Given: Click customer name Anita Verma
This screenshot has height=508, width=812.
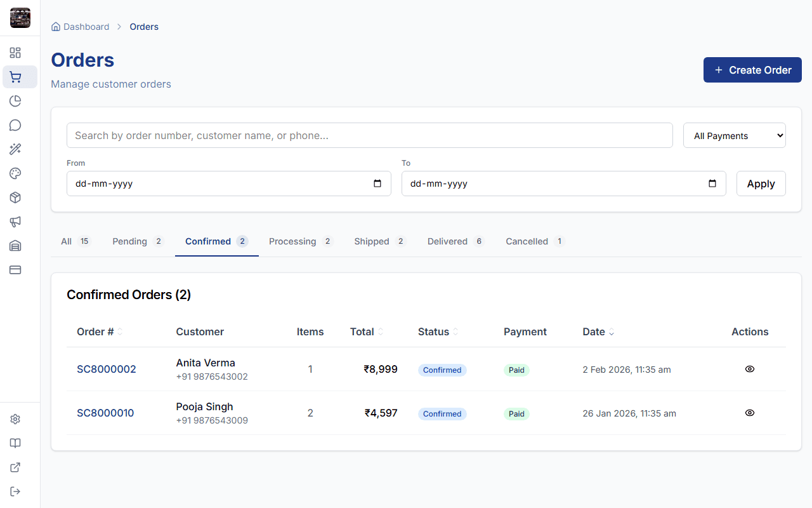Looking at the screenshot, I should click(x=206, y=363).
